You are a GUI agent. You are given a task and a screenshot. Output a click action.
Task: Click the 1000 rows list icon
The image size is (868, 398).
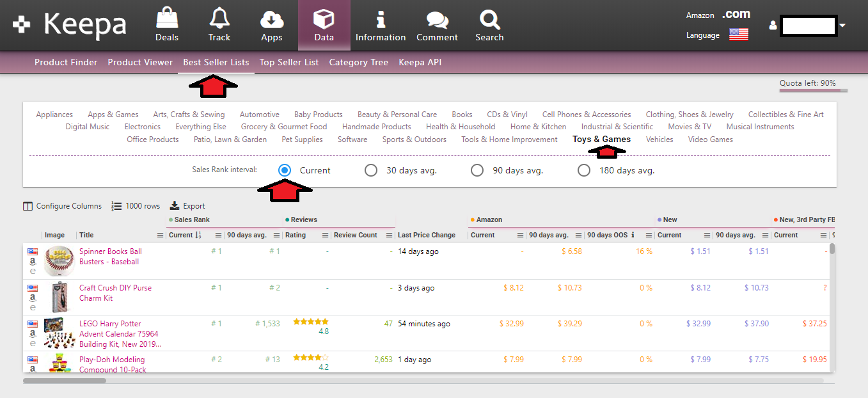click(x=116, y=206)
